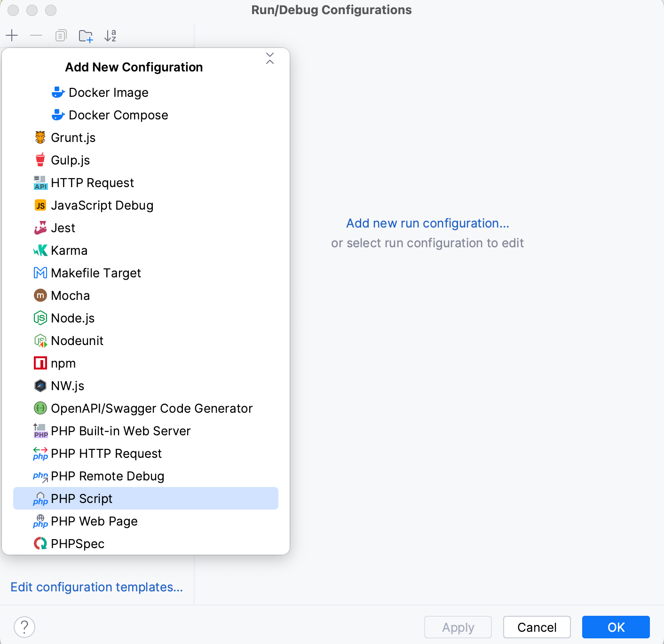Dismiss the dialog with Cancel

click(537, 627)
